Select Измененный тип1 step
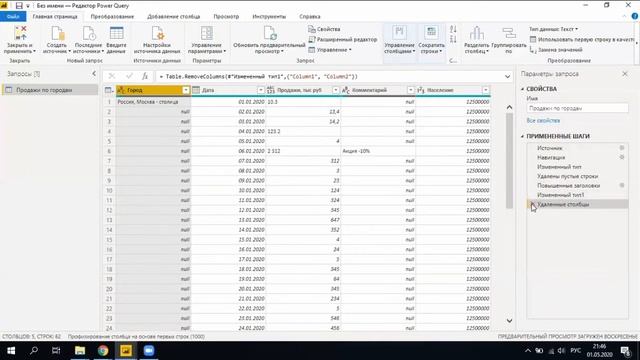640x360 pixels. [x=560, y=195]
